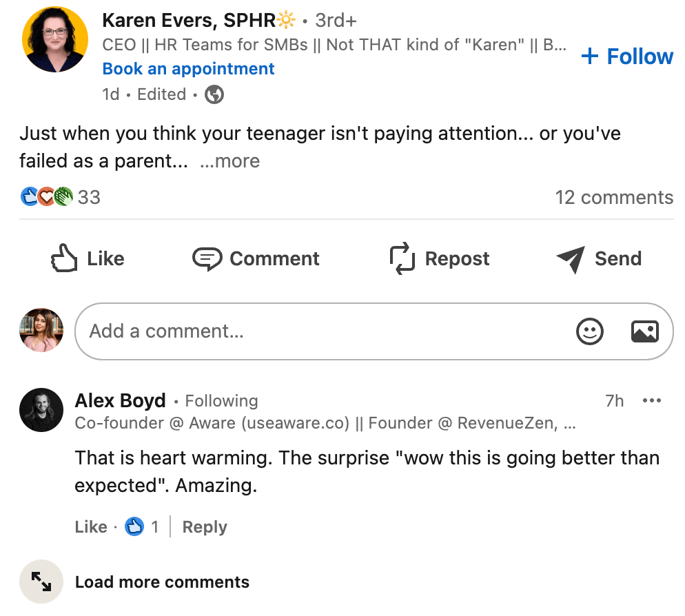
Task: Expand Load more comments
Action: [162, 582]
